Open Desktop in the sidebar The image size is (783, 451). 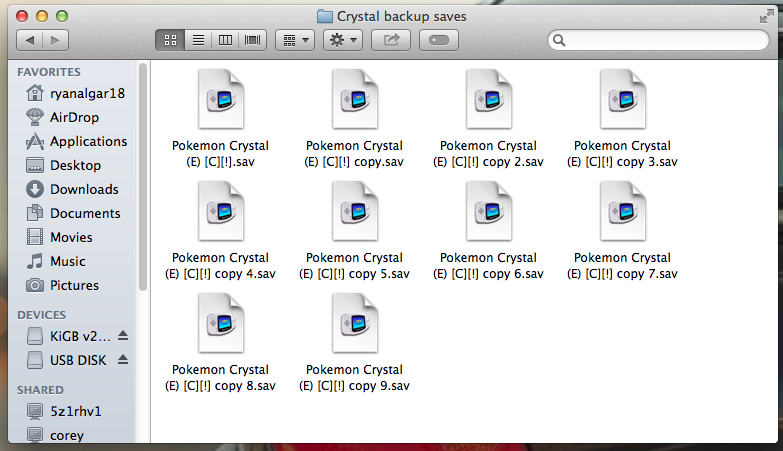coord(64,165)
